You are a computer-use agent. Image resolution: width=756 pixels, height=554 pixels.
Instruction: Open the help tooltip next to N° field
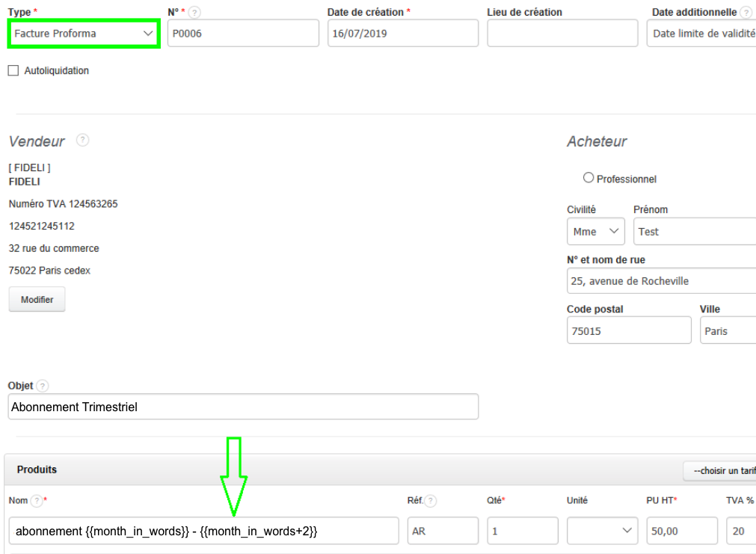tap(194, 12)
